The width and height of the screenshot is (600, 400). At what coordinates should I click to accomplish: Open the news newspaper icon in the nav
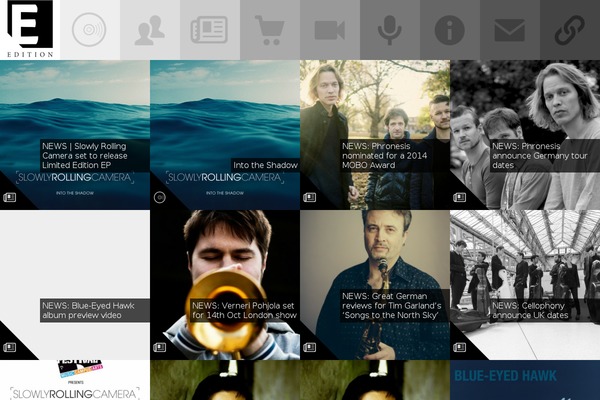209,30
